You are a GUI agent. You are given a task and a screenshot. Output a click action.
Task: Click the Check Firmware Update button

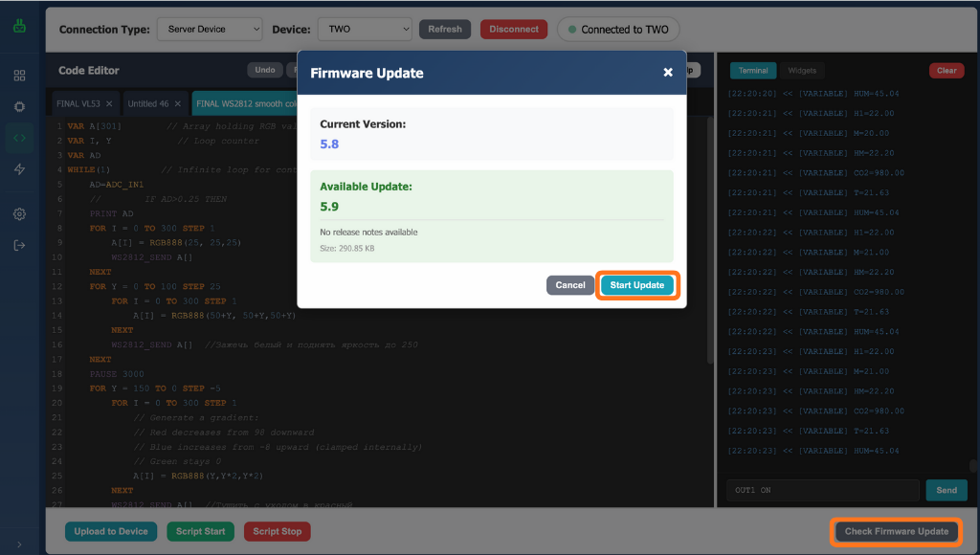(896, 531)
